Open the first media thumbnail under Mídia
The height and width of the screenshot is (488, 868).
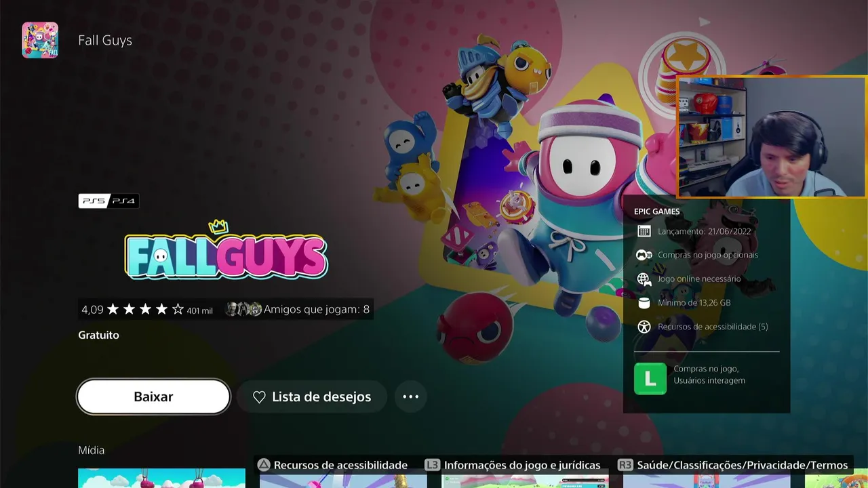[x=161, y=478]
